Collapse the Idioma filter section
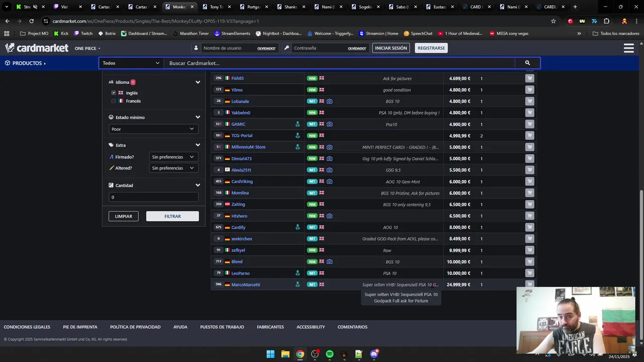Image resolution: width=644 pixels, height=362 pixels. (x=198, y=82)
